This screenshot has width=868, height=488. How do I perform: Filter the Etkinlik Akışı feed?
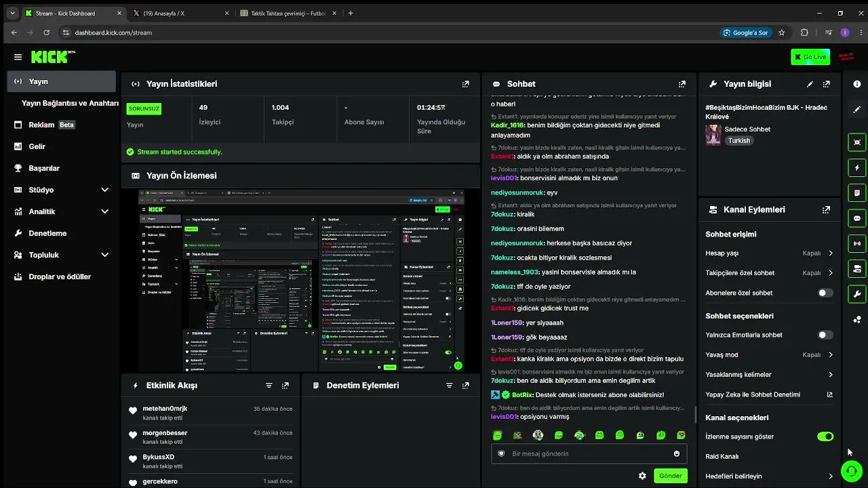[x=269, y=386]
